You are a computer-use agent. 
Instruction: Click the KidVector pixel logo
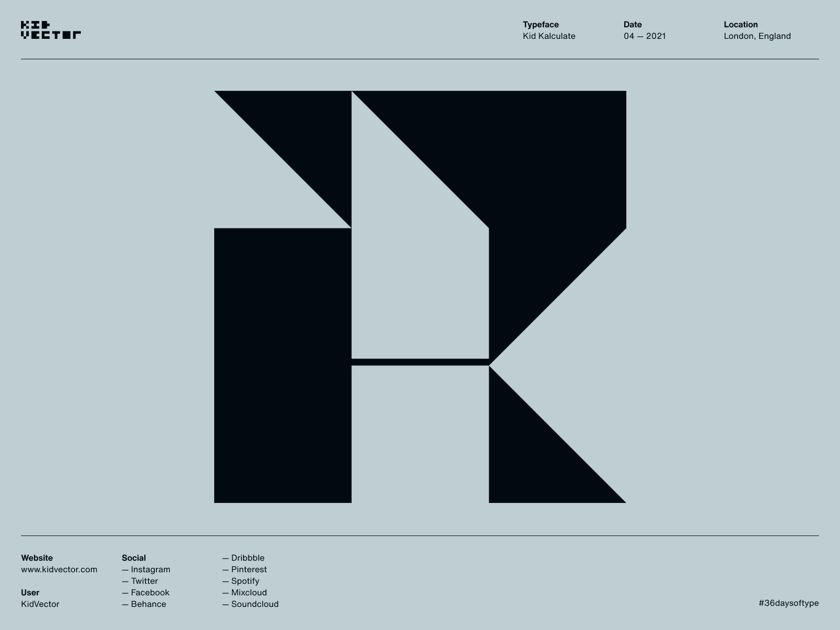pos(51,29)
